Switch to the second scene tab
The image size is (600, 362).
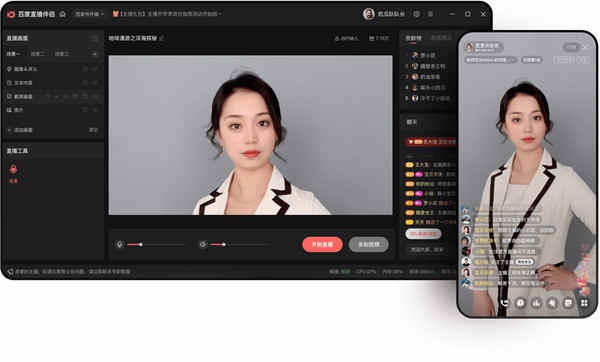[37, 54]
